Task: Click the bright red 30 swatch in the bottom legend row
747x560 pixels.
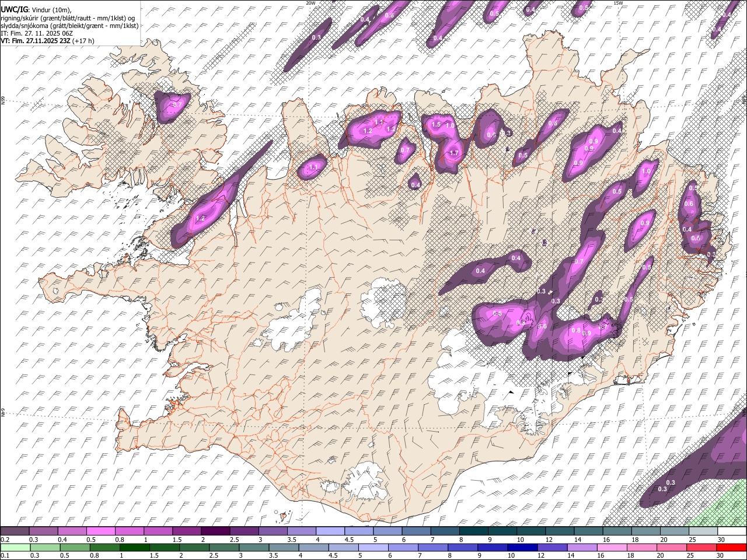Action: 732,547
